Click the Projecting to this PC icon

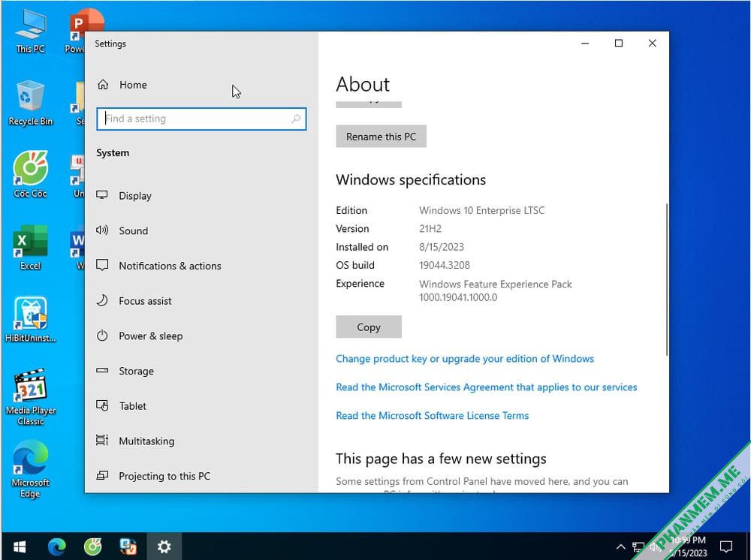click(102, 476)
